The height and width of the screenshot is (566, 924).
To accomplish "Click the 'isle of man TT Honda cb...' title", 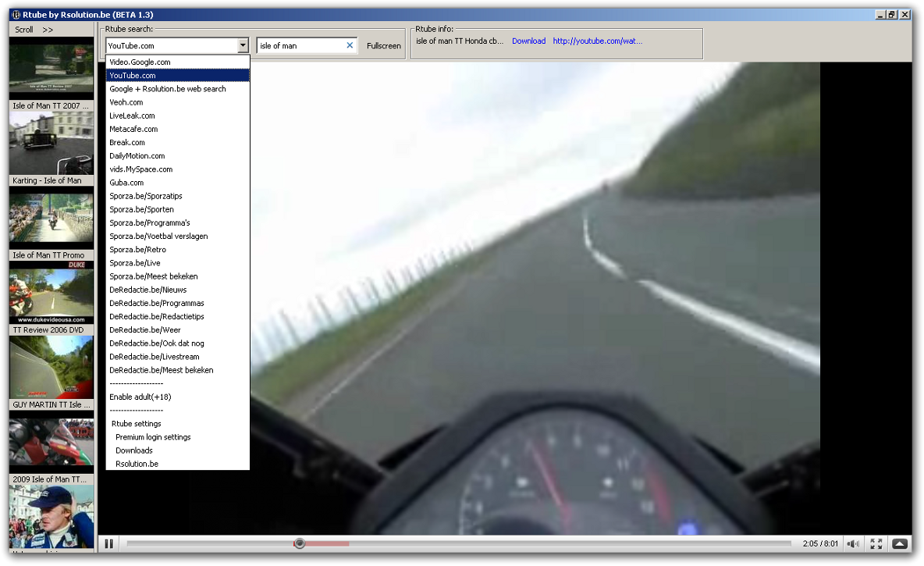I will coord(460,41).
